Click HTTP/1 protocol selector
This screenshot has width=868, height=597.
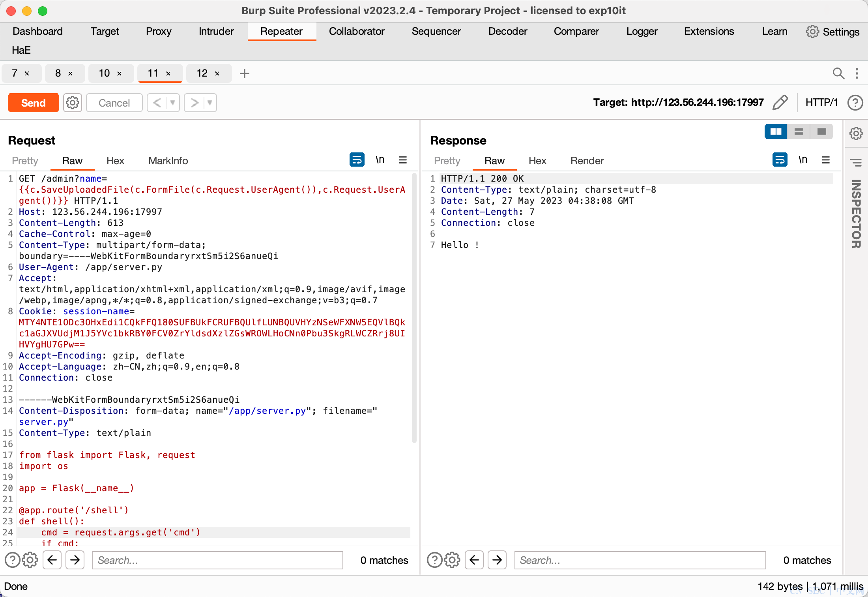pos(821,102)
